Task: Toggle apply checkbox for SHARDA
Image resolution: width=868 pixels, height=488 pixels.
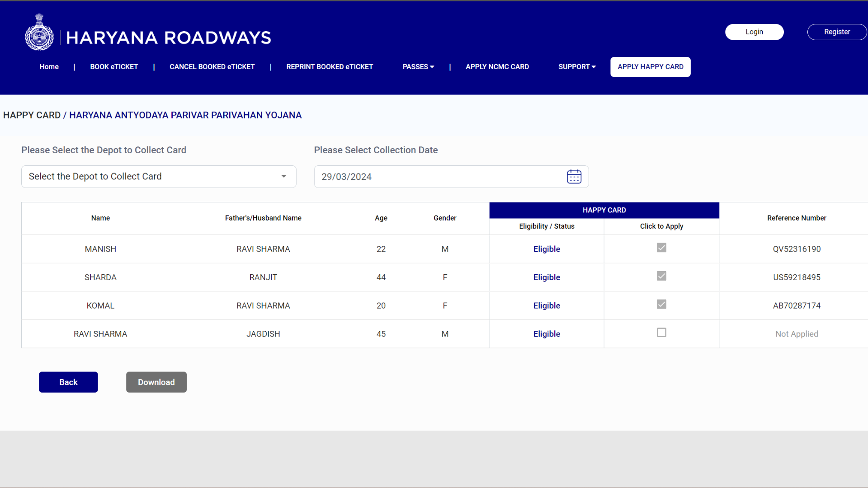Action: pos(661,276)
